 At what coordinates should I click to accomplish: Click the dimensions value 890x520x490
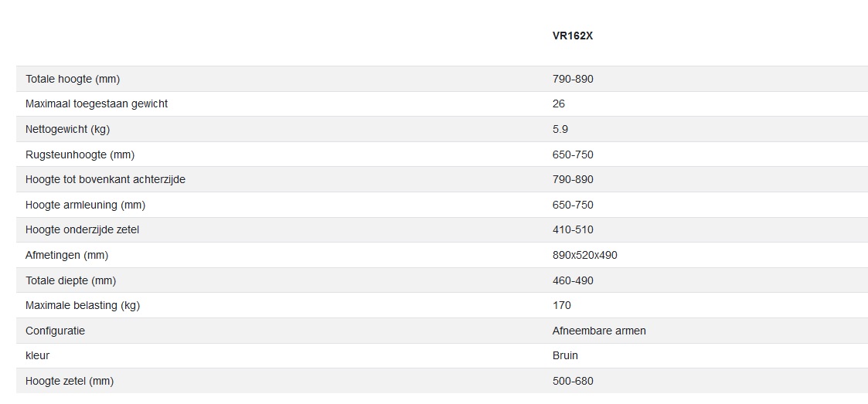pos(584,255)
